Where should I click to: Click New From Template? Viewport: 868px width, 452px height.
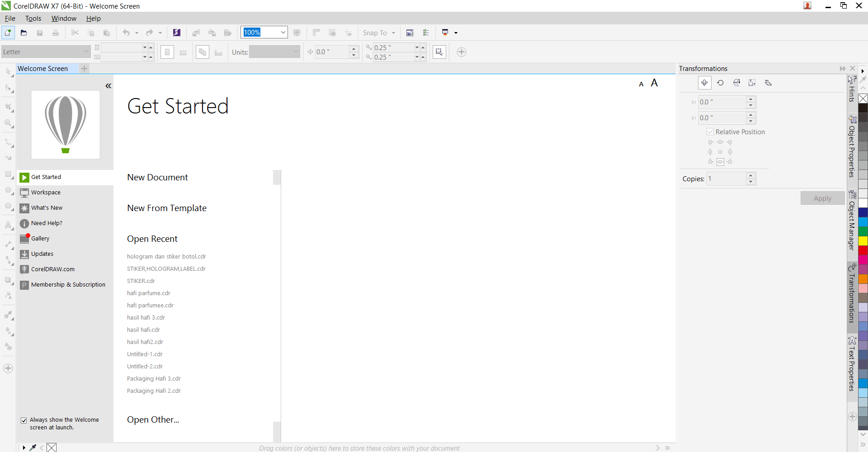[167, 208]
